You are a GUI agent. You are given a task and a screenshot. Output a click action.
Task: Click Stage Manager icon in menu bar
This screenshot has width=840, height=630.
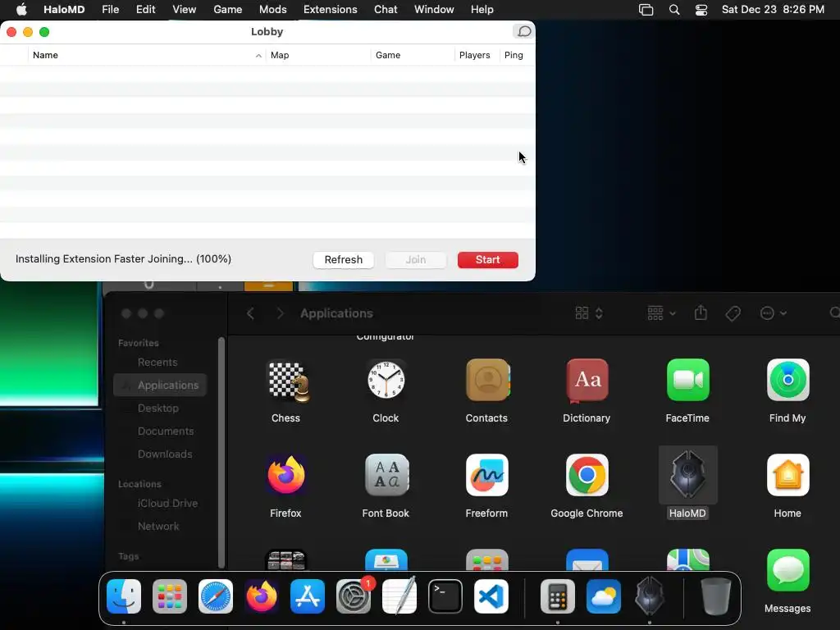tap(646, 10)
